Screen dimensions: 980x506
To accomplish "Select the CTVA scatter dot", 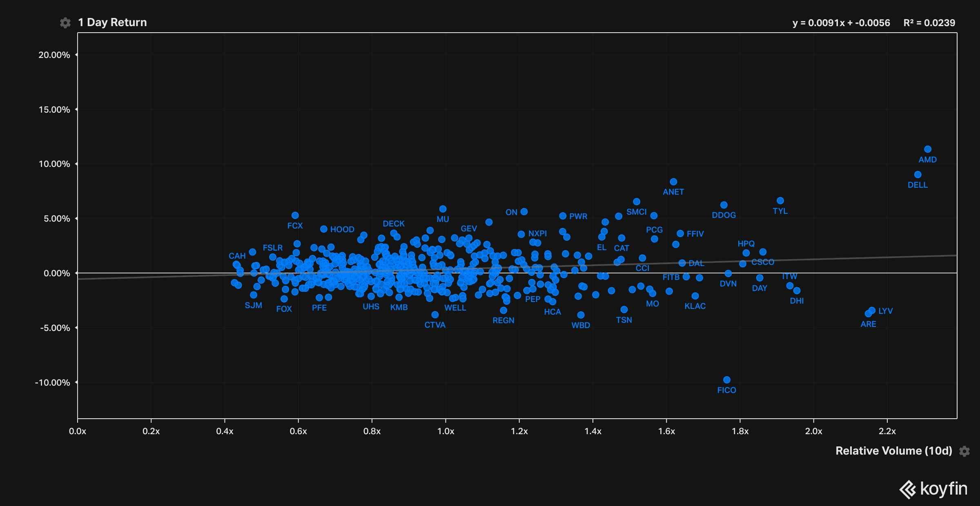I will (435, 315).
